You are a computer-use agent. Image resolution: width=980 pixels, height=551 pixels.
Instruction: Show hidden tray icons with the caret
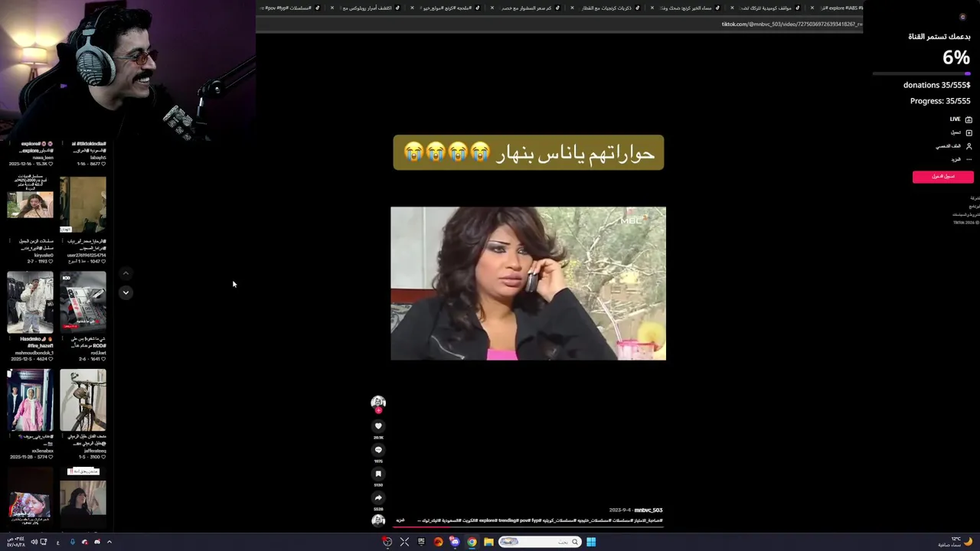109,542
